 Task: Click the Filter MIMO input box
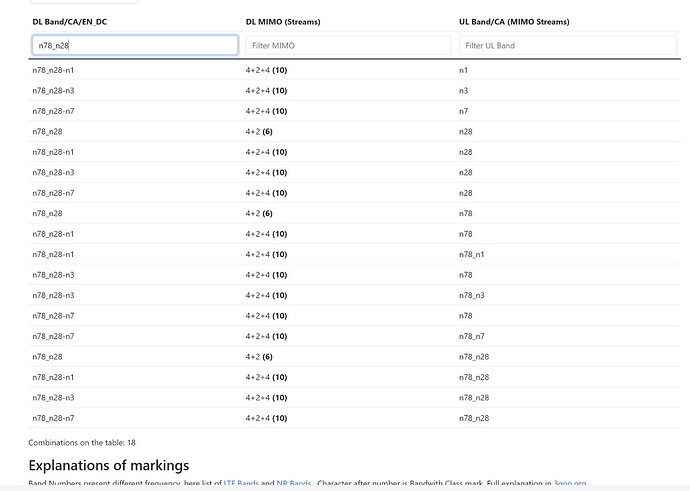pos(348,45)
